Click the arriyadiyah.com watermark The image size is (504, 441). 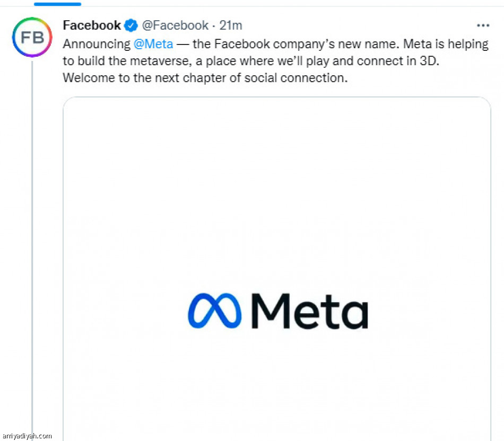(x=27, y=436)
